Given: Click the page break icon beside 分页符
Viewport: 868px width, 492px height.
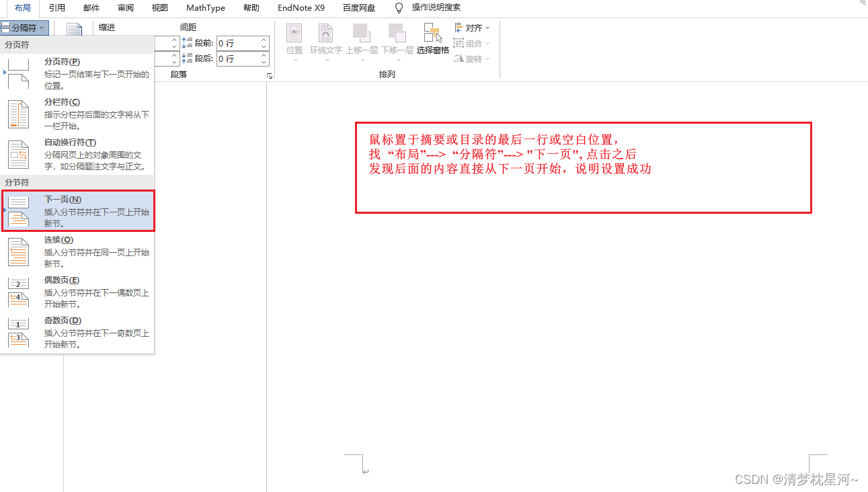Looking at the screenshot, I should click(x=19, y=74).
